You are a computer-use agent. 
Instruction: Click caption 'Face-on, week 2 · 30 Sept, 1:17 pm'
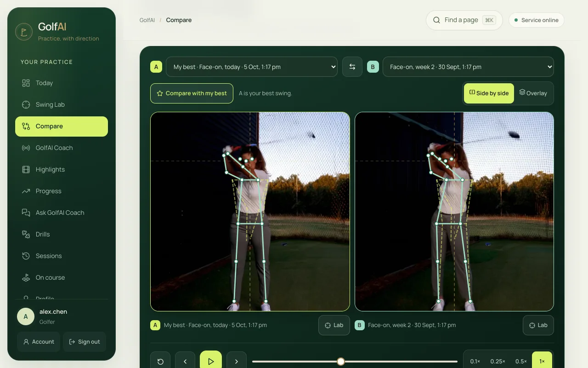pyautogui.click(x=412, y=325)
